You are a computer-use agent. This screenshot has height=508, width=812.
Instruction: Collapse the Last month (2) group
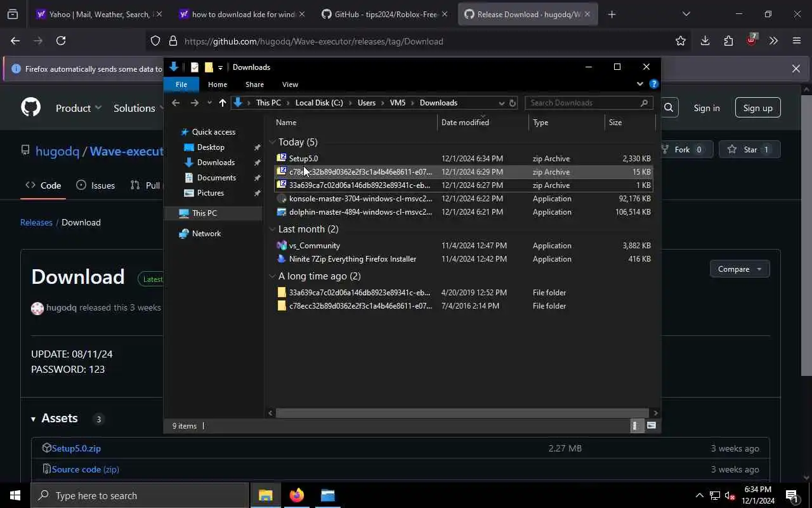point(272,229)
